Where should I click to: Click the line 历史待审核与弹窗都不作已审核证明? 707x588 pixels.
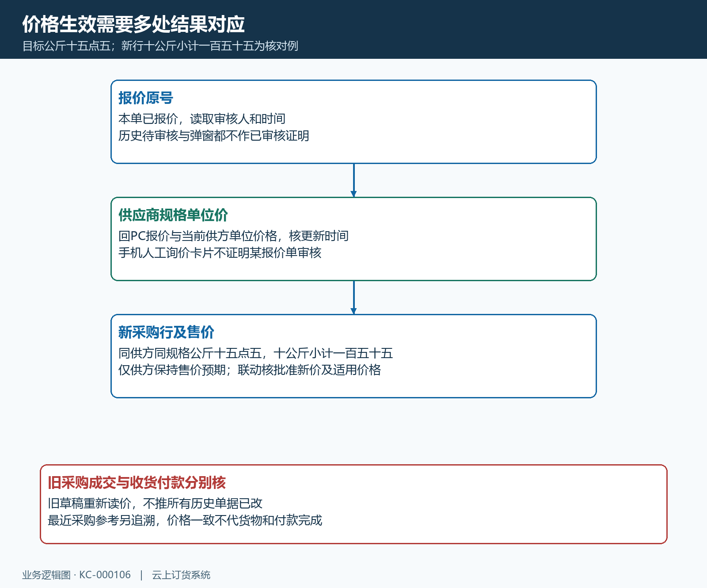(214, 135)
